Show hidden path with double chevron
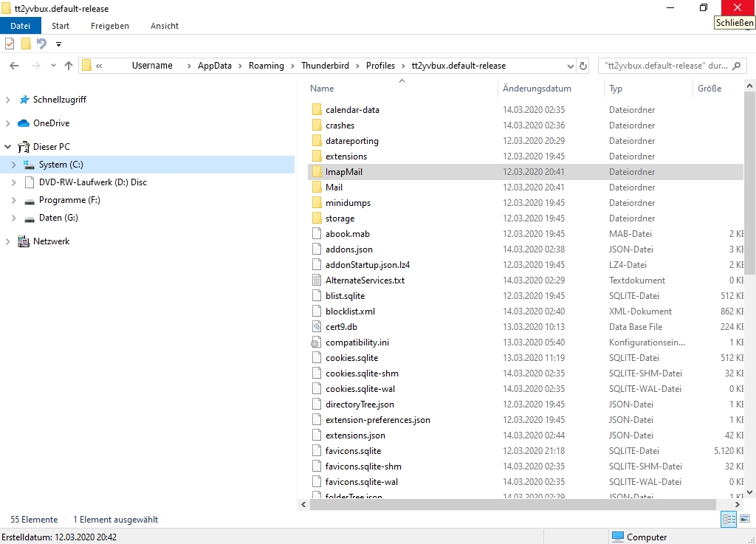Screen dimensions: 756x544 coord(99,66)
